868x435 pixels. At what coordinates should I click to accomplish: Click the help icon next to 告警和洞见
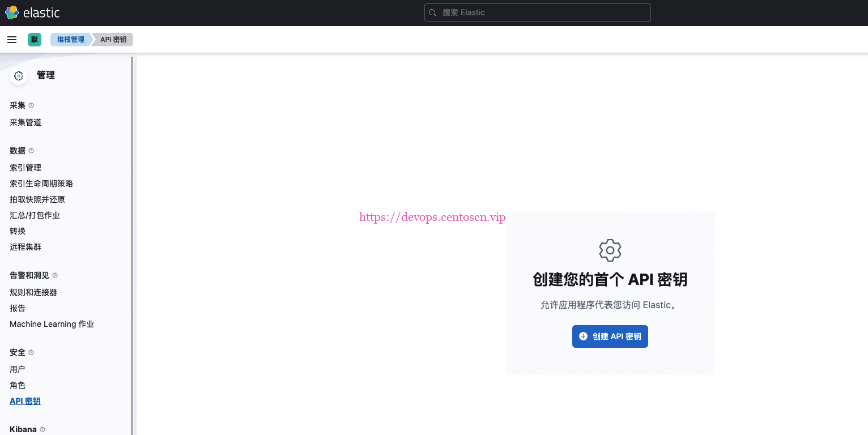pyautogui.click(x=54, y=275)
